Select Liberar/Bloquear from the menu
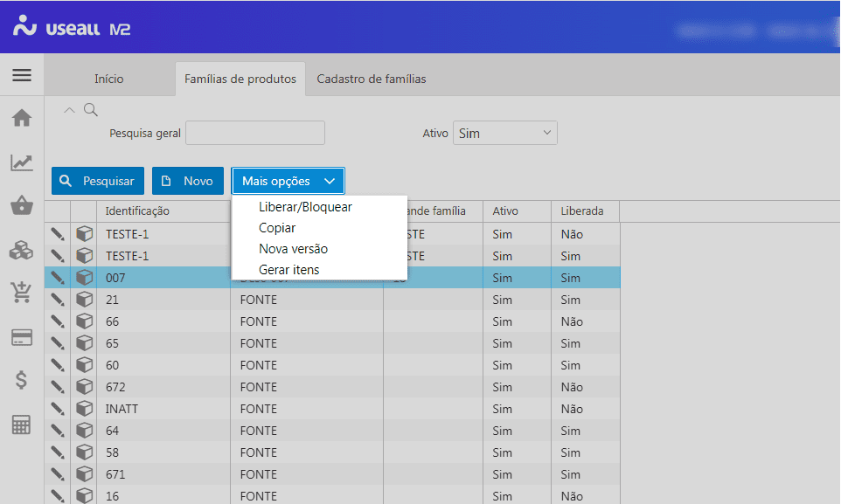Viewport: 841px width, 504px height. click(305, 207)
